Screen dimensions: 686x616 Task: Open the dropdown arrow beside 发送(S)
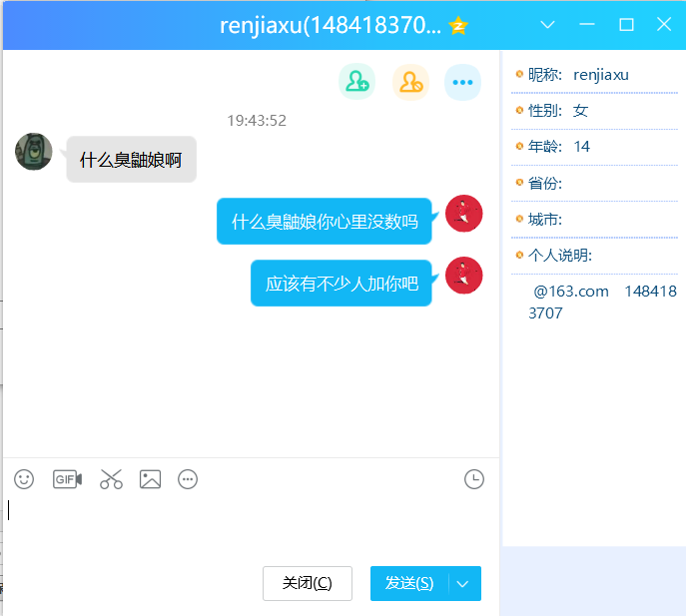[x=464, y=584]
